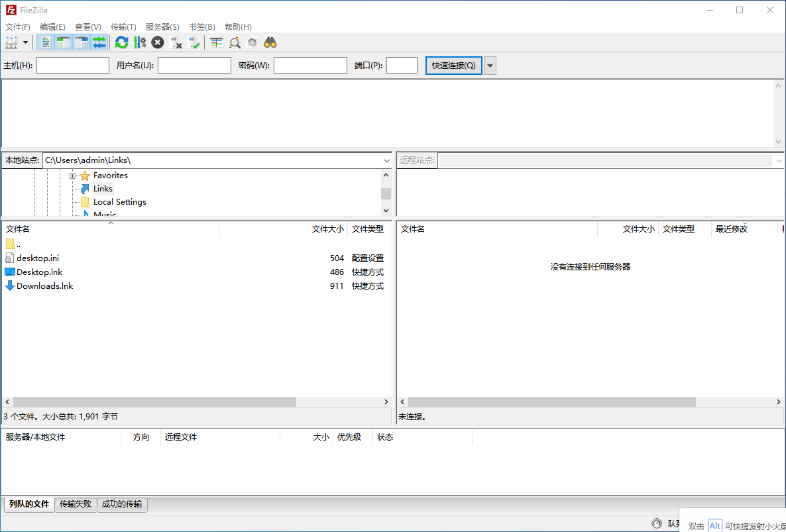Open the local site path dropdown
The image size is (786, 532).
pyautogui.click(x=386, y=160)
